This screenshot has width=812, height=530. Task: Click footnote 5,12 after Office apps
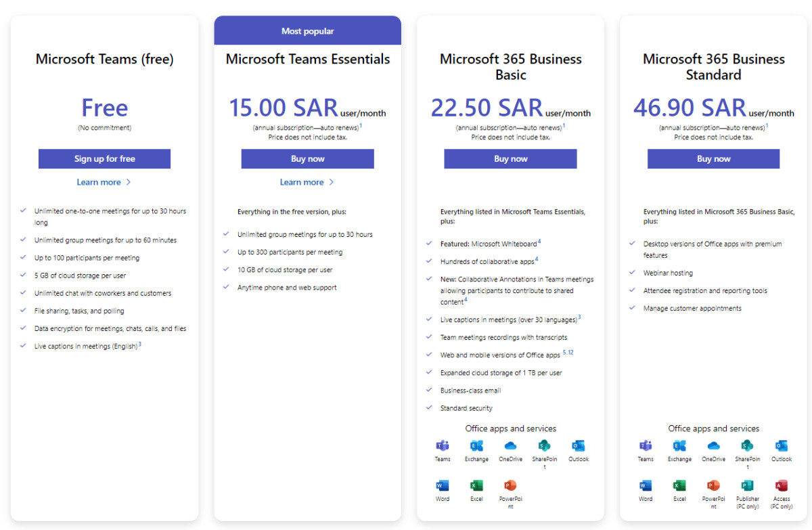point(568,353)
